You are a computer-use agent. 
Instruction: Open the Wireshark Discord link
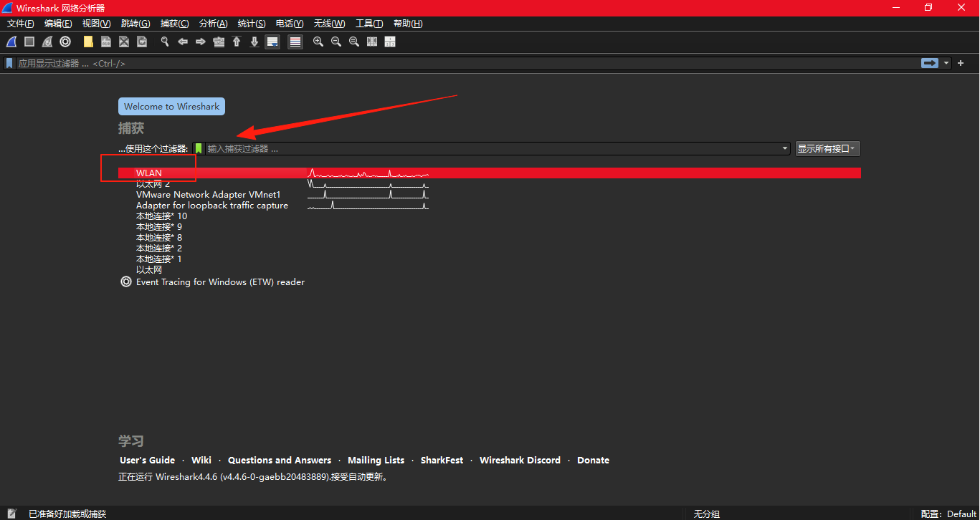coord(520,461)
